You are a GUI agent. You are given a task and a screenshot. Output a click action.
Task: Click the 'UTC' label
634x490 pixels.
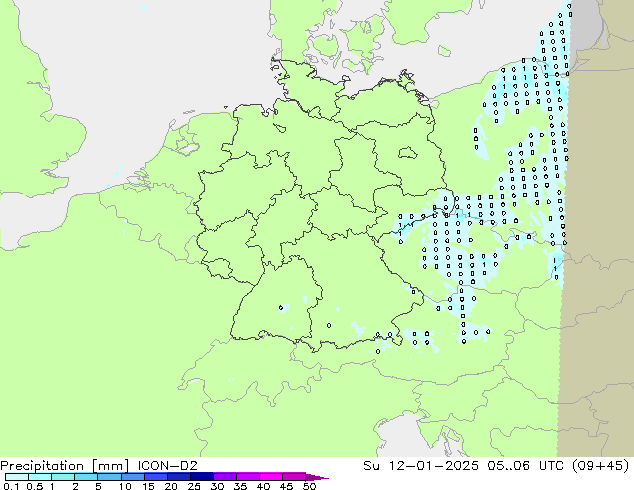tap(551, 466)
